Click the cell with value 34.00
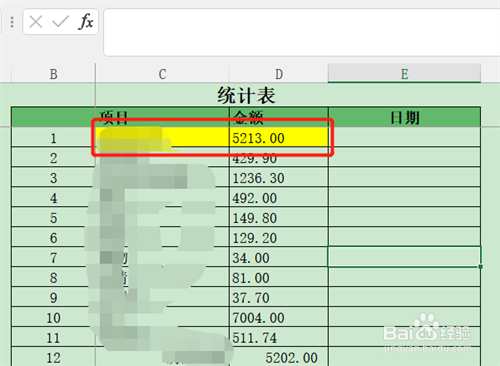500x366 pixels. coord(279,258)
